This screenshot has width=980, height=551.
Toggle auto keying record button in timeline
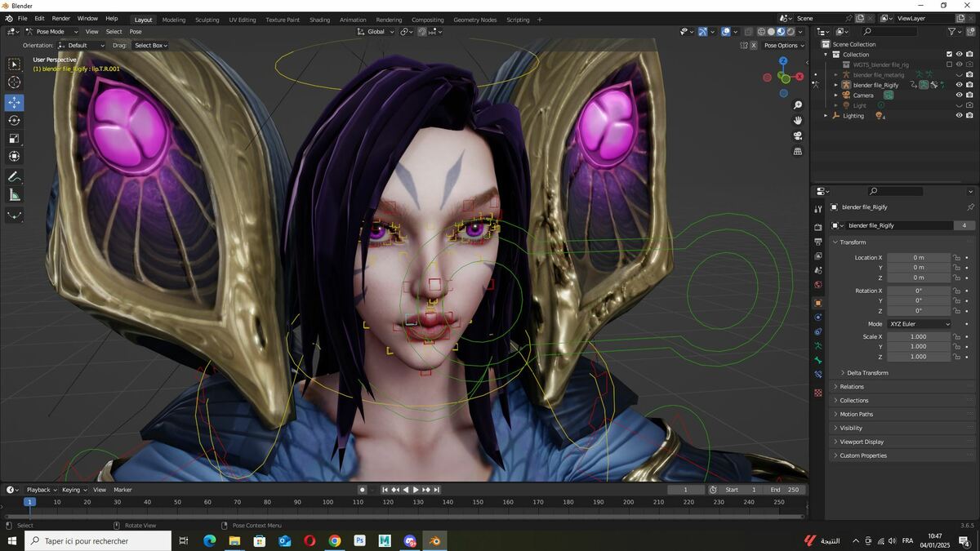[x=363, y=490]
